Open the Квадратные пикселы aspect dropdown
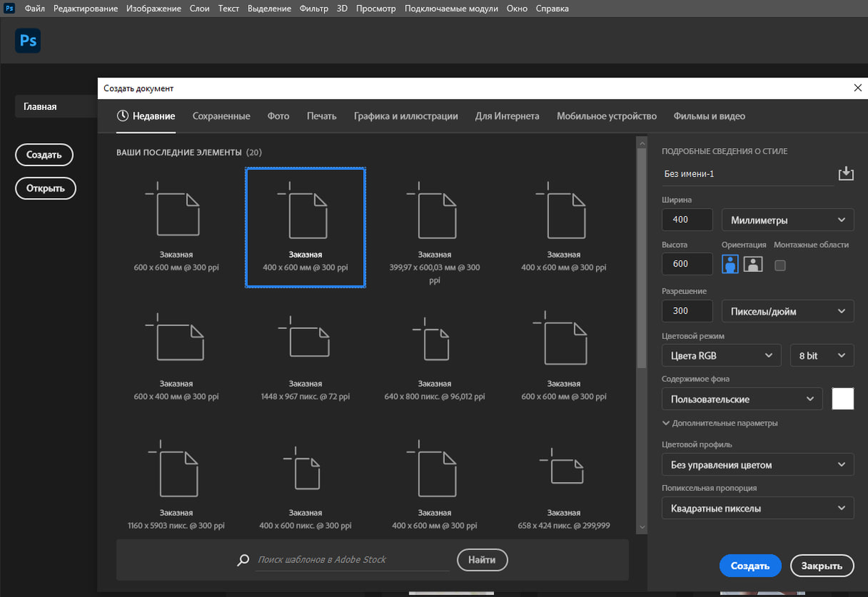 (758, 508)
